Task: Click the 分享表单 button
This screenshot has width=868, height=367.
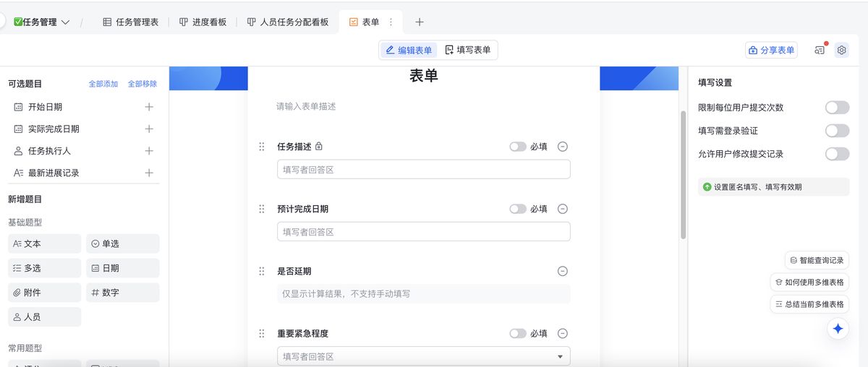Action: (771, 51)
